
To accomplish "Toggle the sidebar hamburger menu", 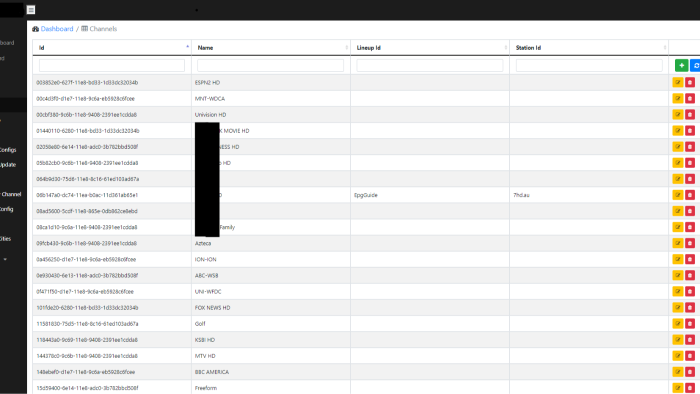I will click(31, 10).
